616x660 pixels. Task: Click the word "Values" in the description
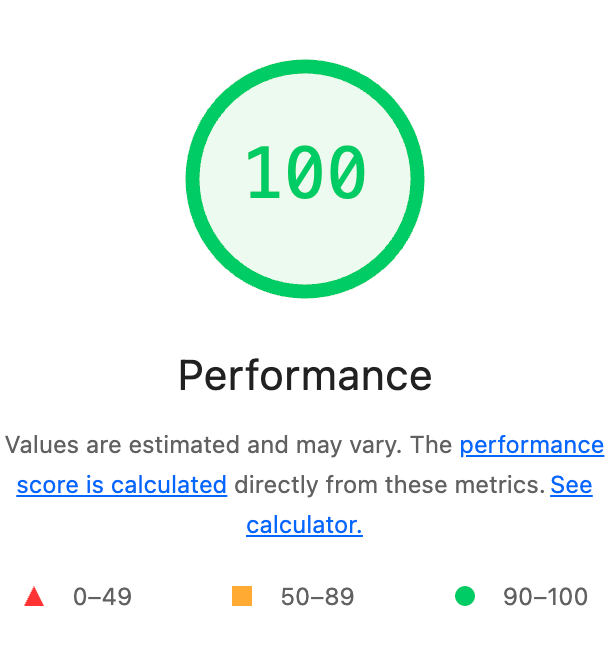tap(38, 445)
